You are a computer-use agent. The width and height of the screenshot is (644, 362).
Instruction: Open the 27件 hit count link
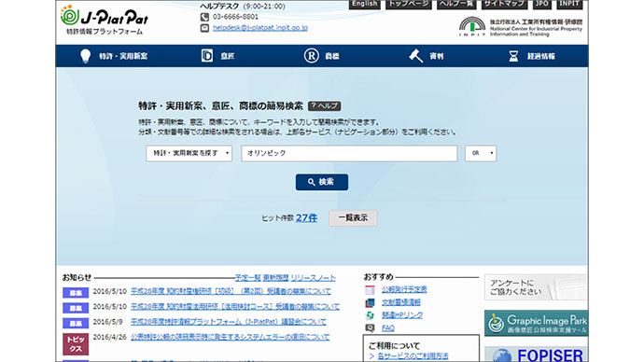[x=306, y=218]
